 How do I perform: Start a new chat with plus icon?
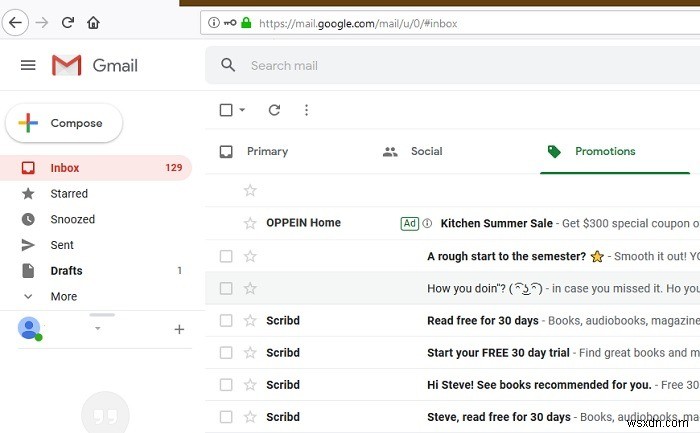click(x=179, y=329)
